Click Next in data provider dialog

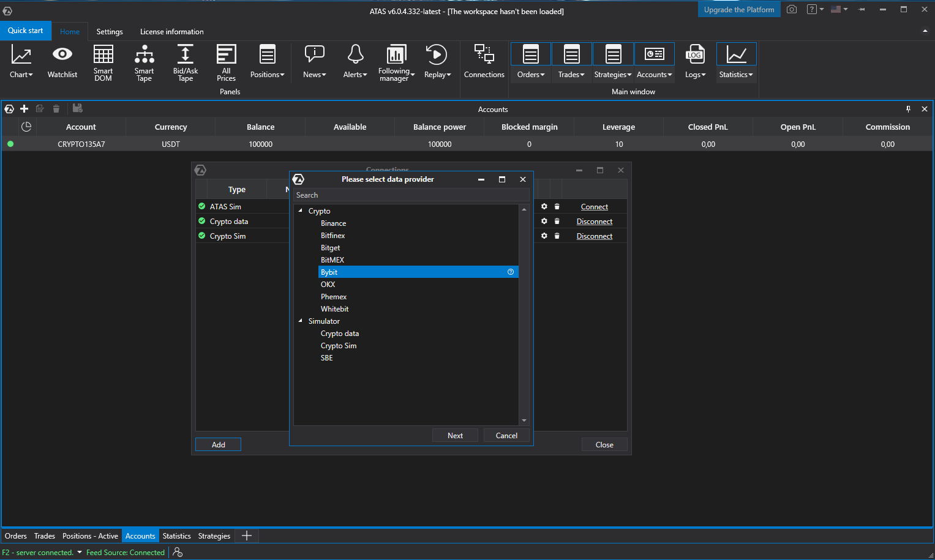pyautogui.click(x=455, y=435)
